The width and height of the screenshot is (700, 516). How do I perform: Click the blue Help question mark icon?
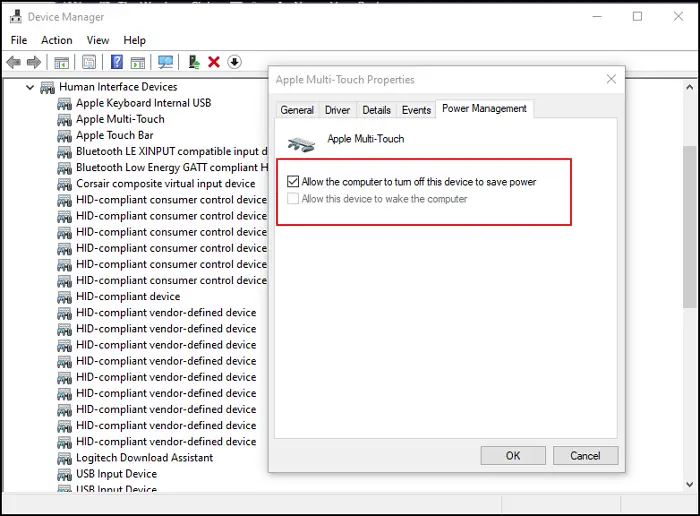(117, 62)
